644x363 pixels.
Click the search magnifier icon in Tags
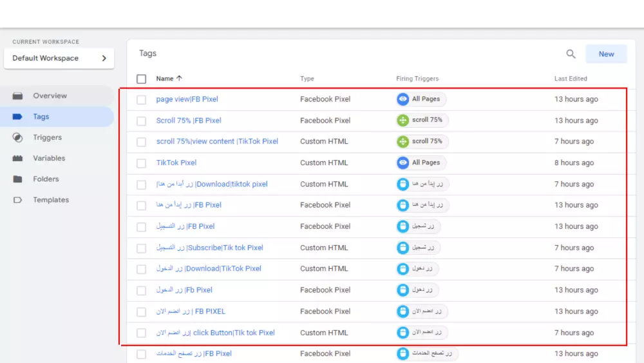571,54
